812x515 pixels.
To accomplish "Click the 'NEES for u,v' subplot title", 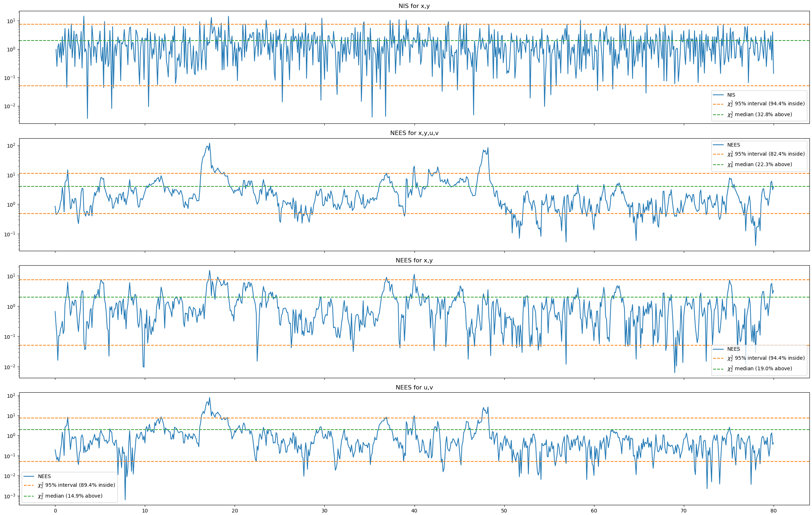I will (414, 387).
